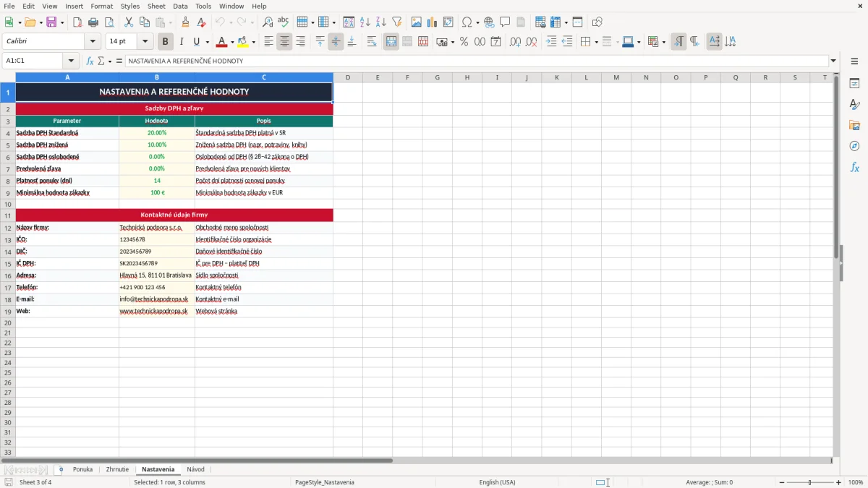Activate Clone Formatting paintbrush

(x=186, y=22)
